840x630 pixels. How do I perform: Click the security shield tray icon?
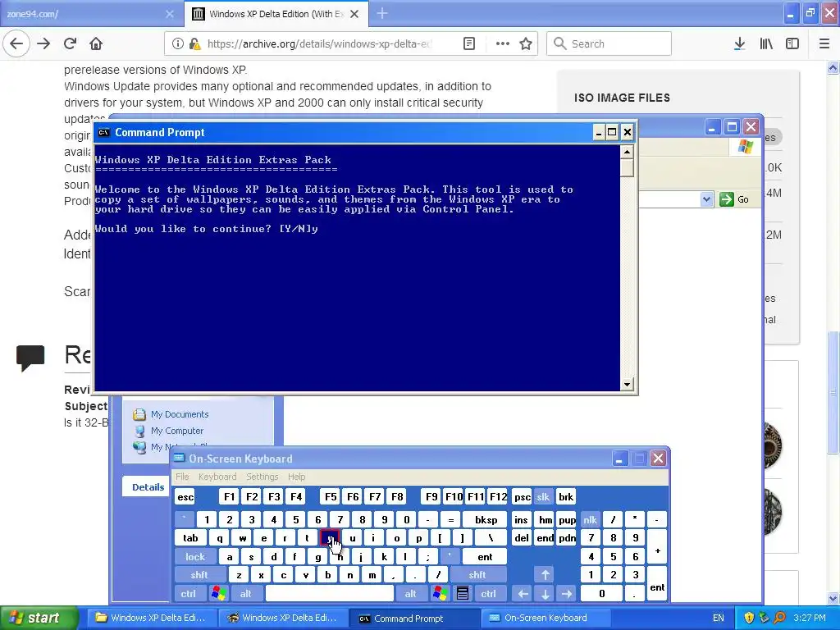point(749,619)
